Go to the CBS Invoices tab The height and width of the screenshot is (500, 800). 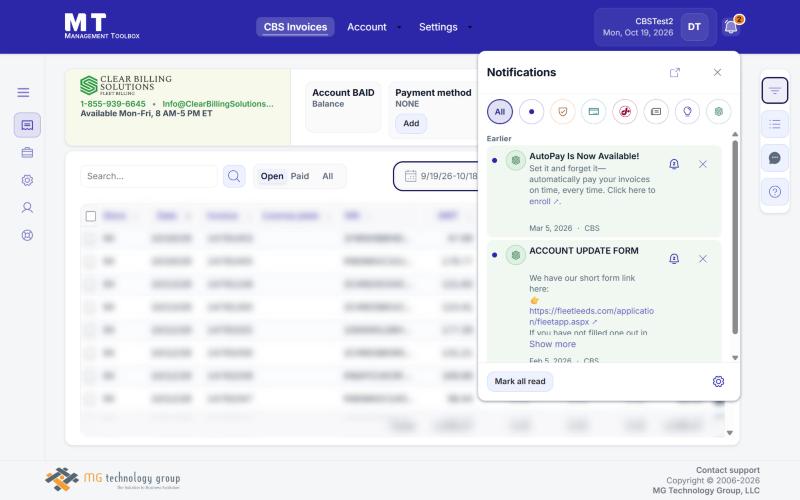pos(295,27)
